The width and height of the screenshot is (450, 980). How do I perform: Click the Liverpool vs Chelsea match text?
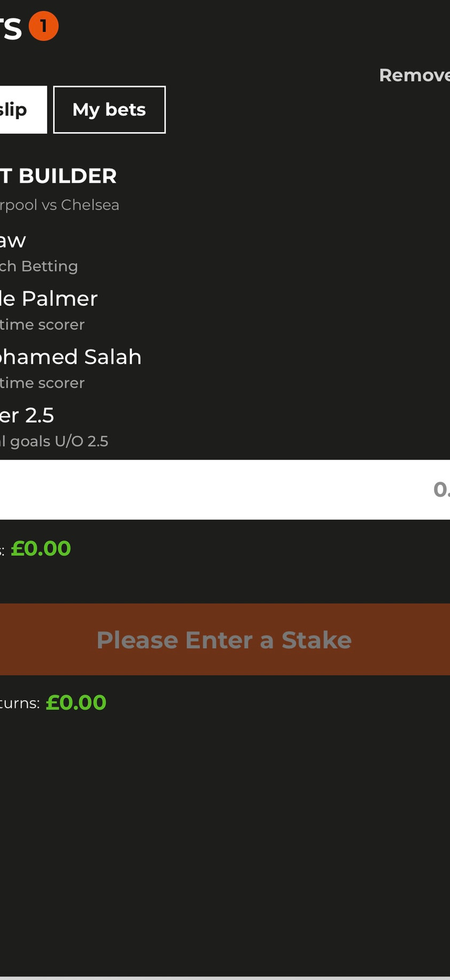59,205
